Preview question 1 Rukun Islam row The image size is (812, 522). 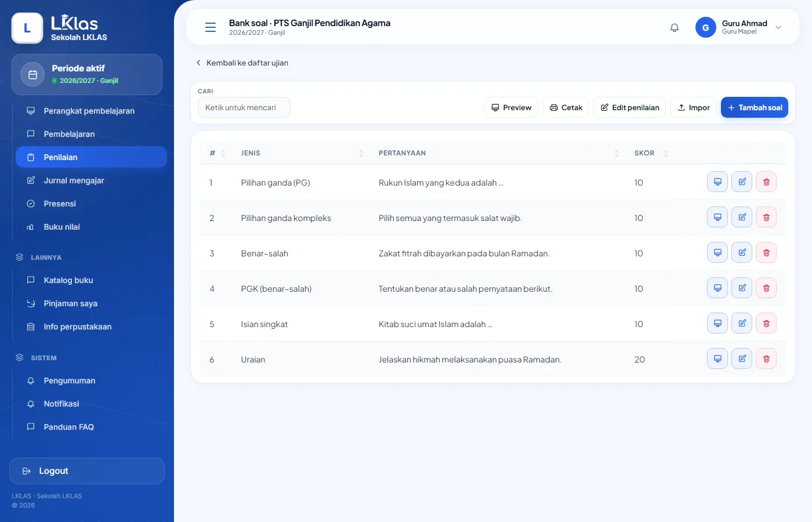717,182
